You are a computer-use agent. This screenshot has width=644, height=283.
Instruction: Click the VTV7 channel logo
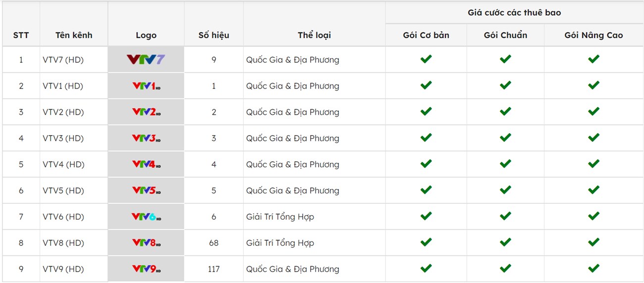point(146,60)
